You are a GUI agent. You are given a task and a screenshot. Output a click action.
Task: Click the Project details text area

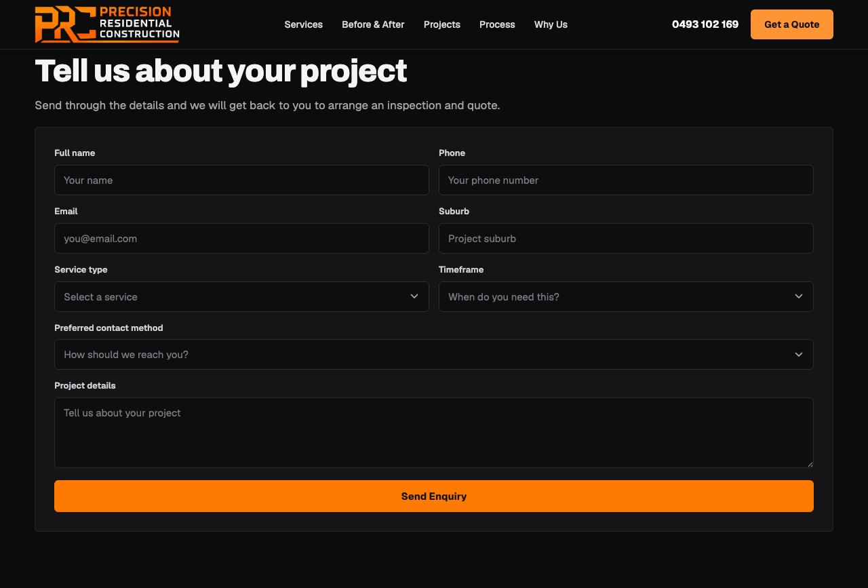point(434,433)
